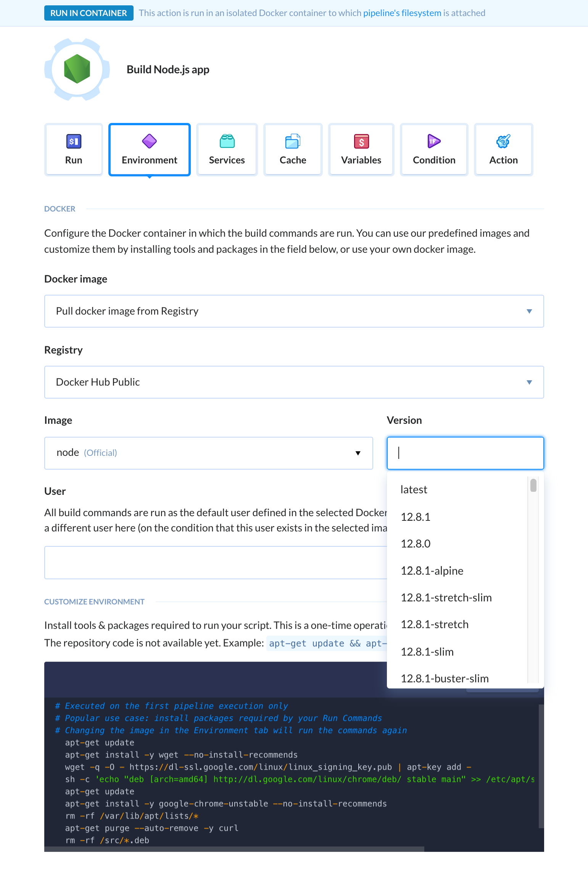Click the apt-get update example code snippet

pos(327,643)
